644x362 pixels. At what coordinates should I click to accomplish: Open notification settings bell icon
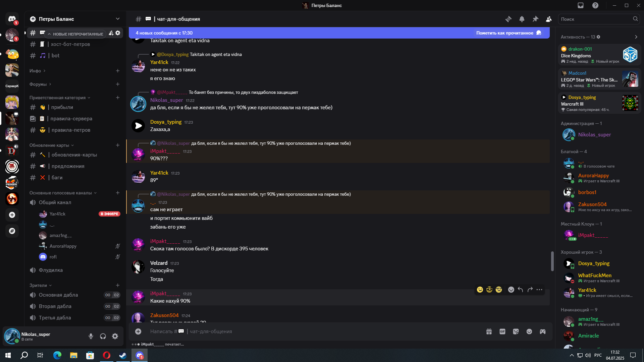coord(522,19)
